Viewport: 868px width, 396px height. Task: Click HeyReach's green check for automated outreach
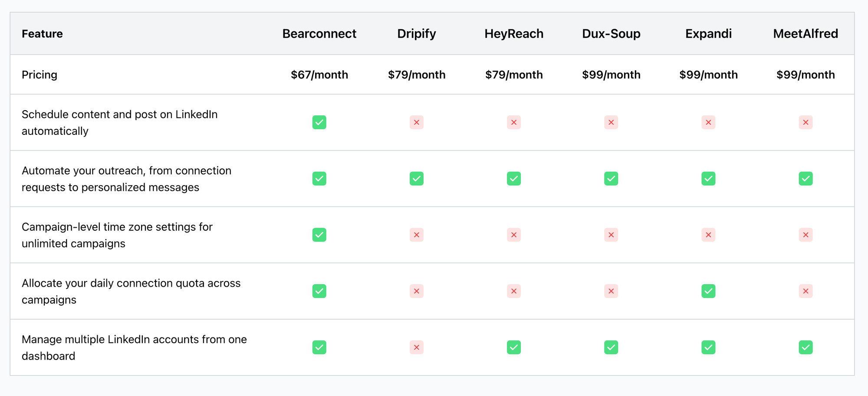point(513,179)
